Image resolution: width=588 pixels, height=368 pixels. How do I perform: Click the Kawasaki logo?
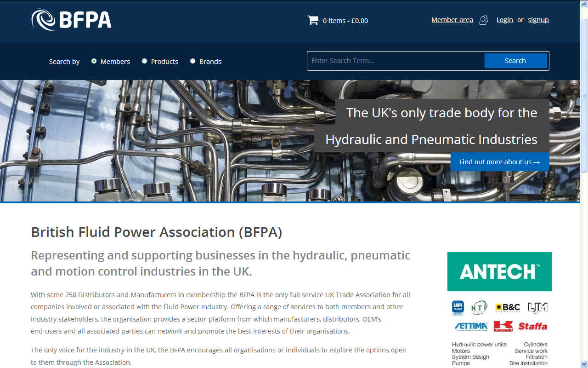(x=503, y=326)
